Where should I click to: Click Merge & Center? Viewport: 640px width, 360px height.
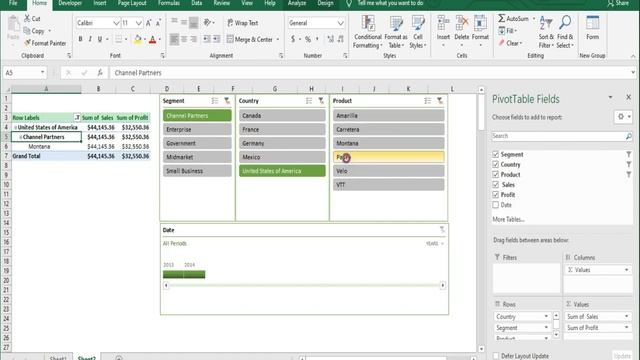pos(249,39)
